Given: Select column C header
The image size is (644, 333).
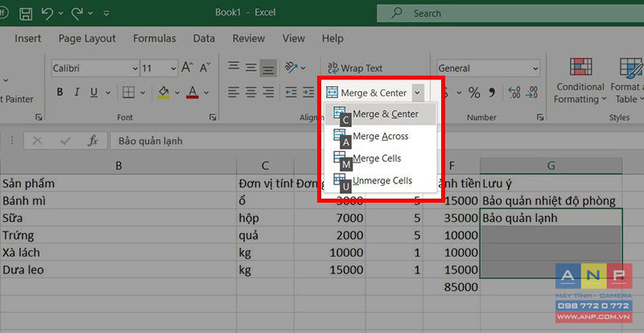Looking at the screenshot, I should point(266,166).
